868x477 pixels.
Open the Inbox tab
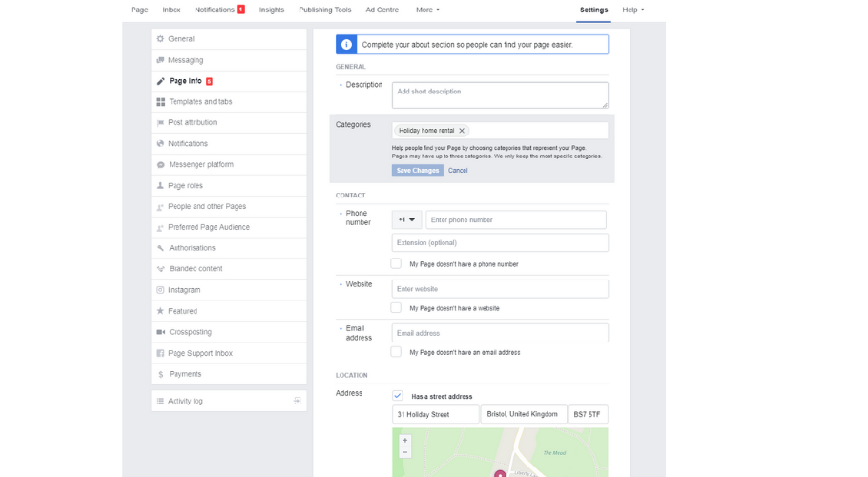coord(172,10)
